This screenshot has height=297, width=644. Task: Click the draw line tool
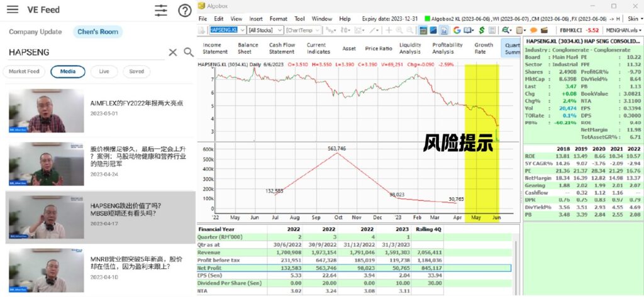[x=372, y=30]
